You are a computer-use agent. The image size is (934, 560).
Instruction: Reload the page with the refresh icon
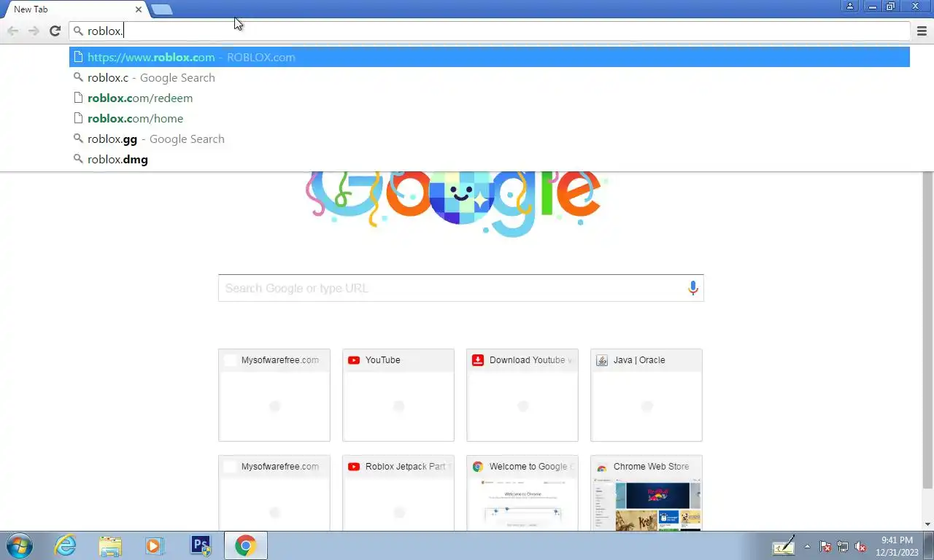point(55,31)
